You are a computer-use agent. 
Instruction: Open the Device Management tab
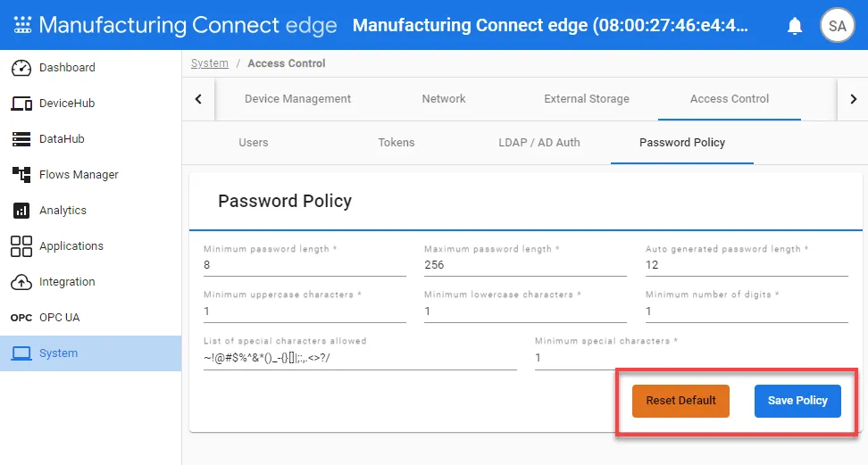coord(298,98)
